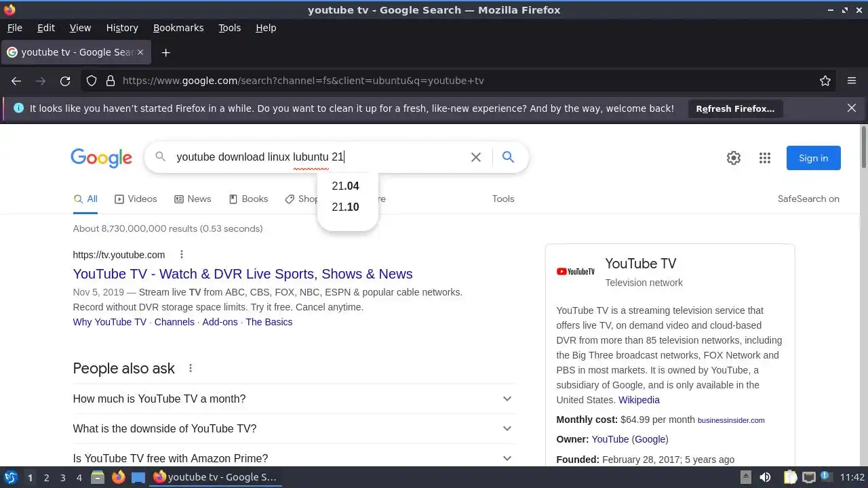Expand hidden system tray items arrow
Screen dimensions: 868x488
pyautogui.click(x=745, y=477)
